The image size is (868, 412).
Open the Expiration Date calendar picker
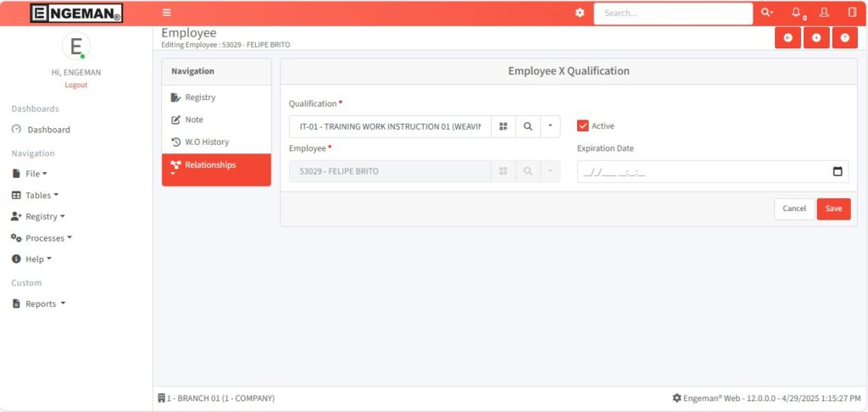click(837, 171)
